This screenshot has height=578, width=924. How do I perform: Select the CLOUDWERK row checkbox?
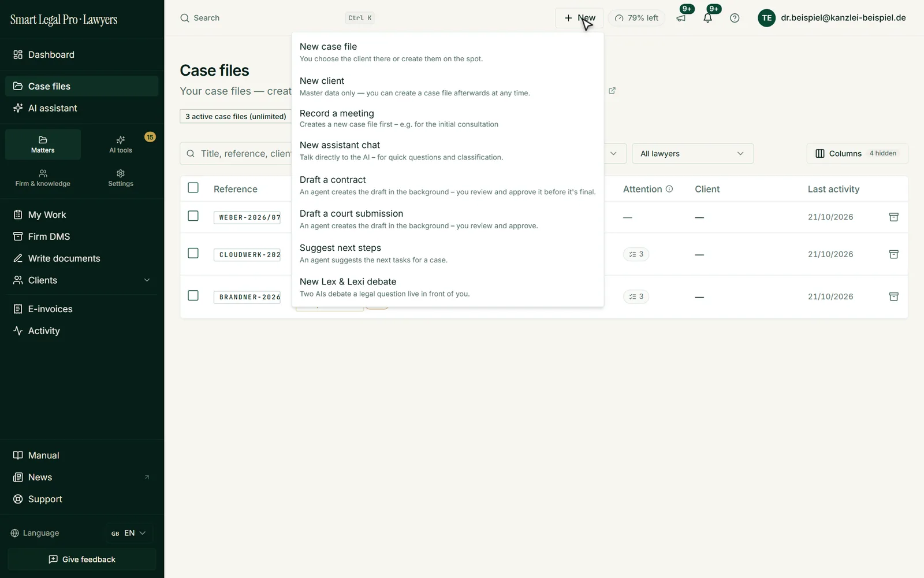click(x=193, y=253)
